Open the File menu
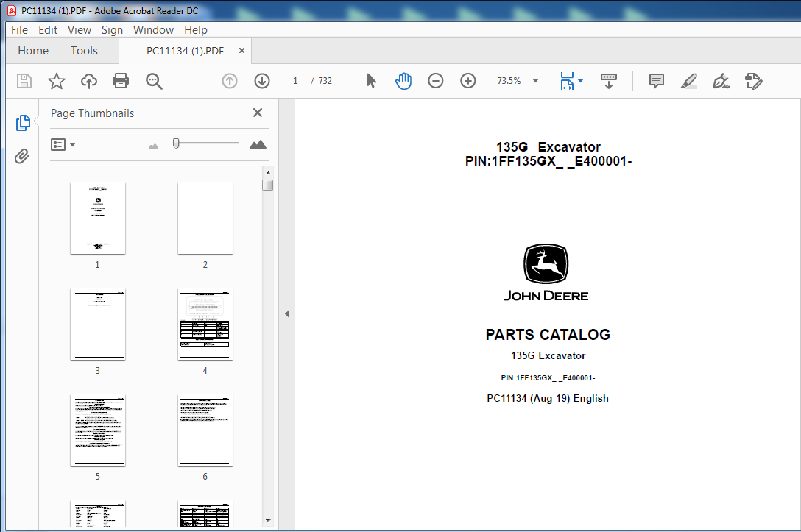The height and width of the screenshot is (532, 801). (19, 30)
